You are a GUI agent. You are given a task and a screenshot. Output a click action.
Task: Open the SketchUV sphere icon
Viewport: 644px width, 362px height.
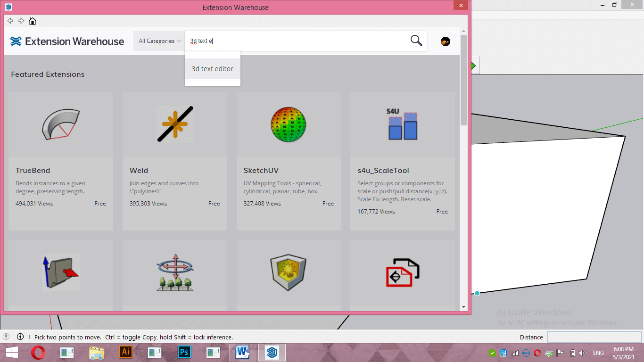tap(289, 124)
